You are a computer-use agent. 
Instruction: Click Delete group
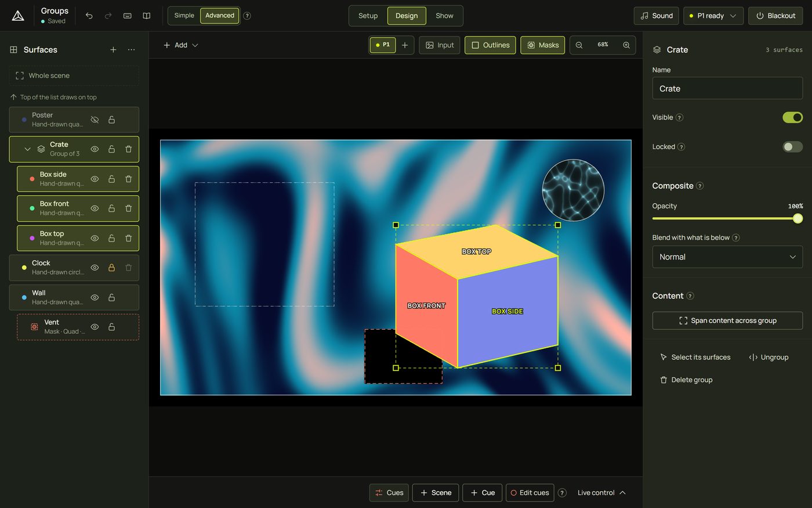(686, 380)
